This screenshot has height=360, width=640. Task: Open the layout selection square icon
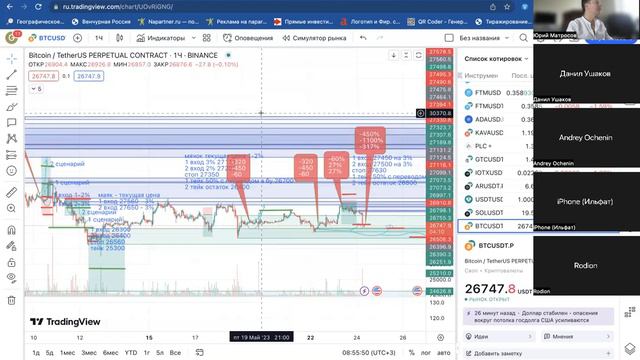(449, 38)
